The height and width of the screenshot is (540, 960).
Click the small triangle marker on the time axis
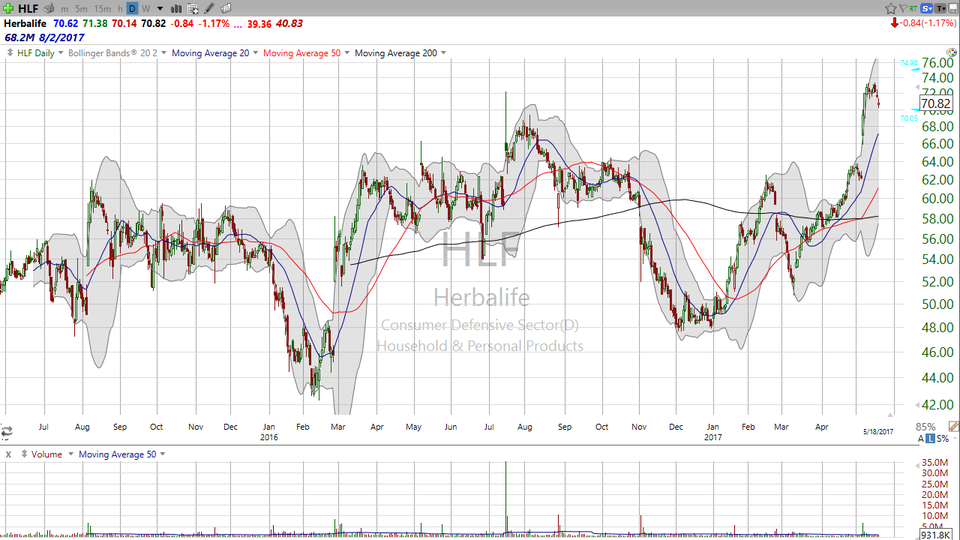click(890, 415)
